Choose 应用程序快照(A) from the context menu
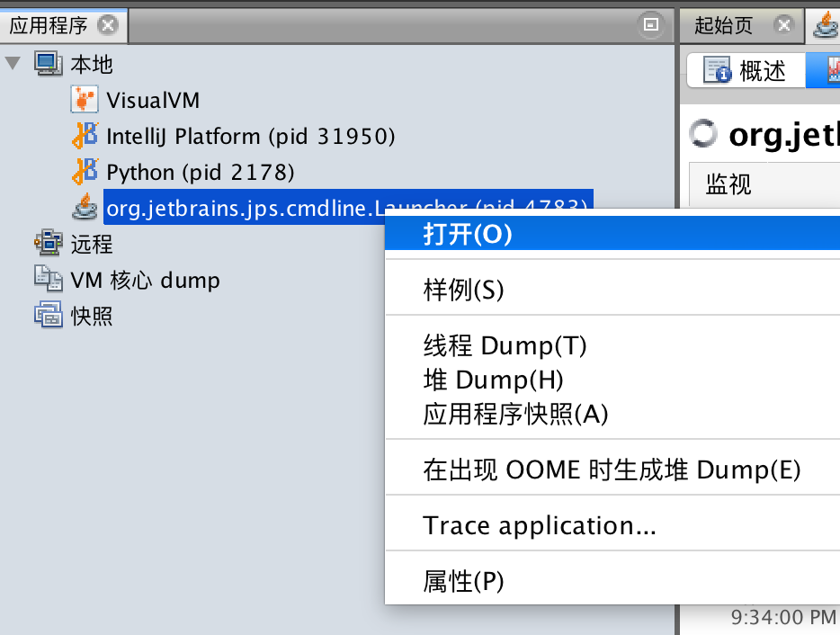The image size is (840, 635). click(x=612, y=415)
